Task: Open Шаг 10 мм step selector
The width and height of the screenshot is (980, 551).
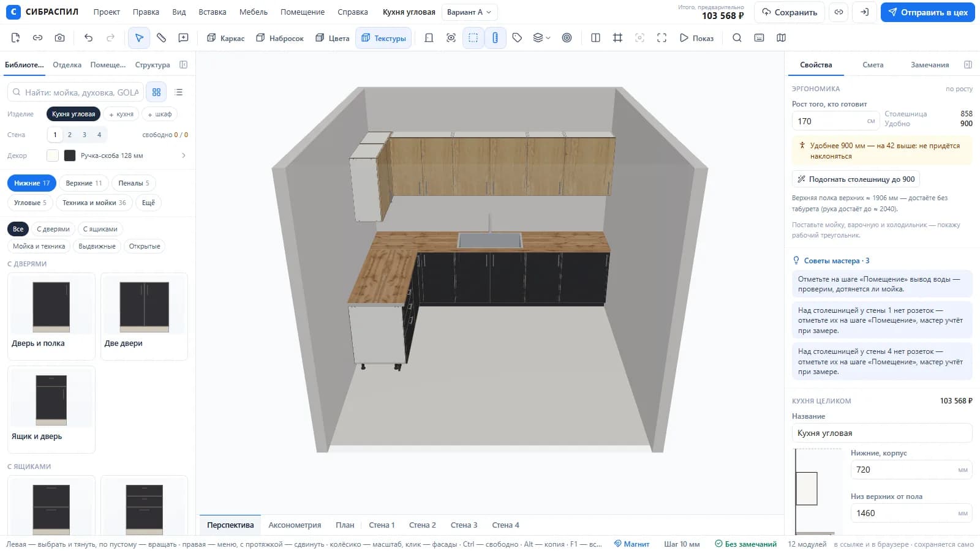Action: [682, 544]
